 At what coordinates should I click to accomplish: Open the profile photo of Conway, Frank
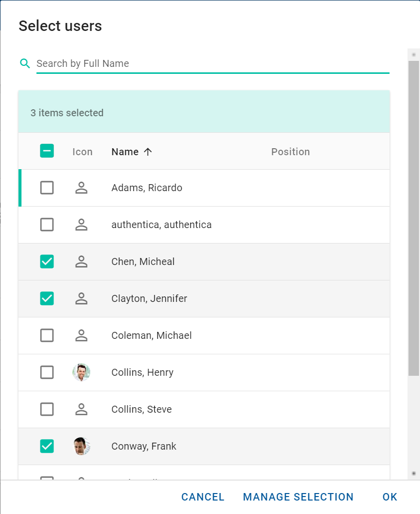point(82,446)
